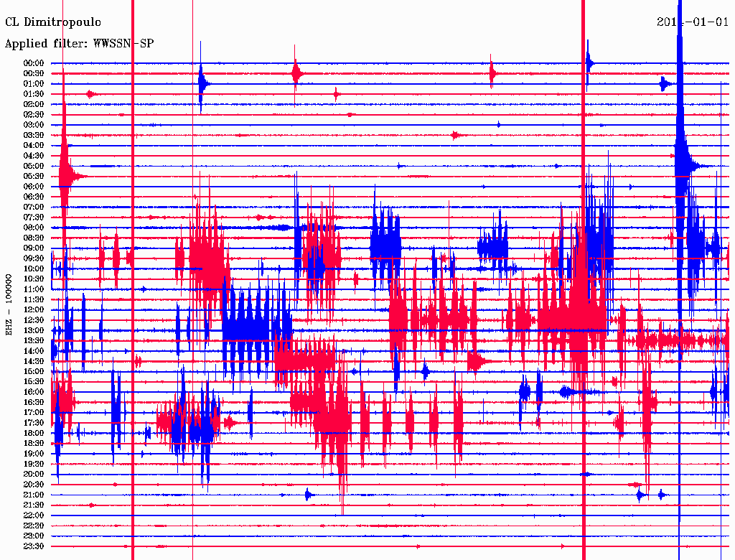
Task: Select the 00:30 time row label
Action: [34, 73]
